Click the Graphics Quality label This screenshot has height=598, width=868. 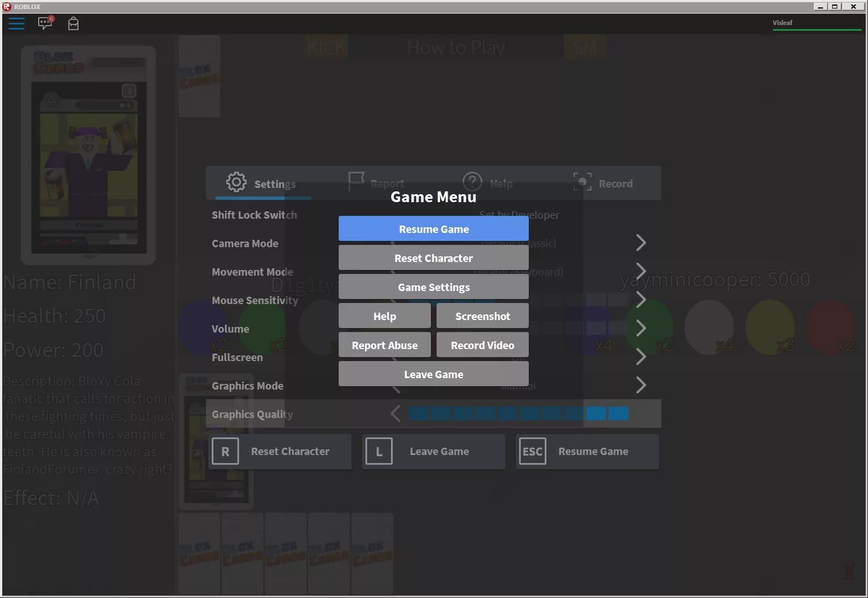[252, 414]
